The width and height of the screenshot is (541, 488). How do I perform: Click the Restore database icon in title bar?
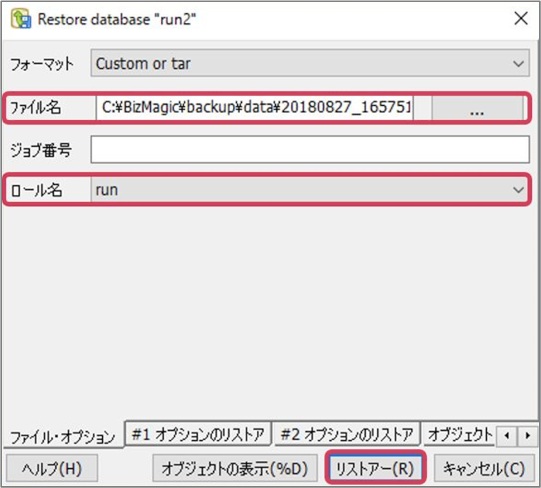tap(21, 19)
